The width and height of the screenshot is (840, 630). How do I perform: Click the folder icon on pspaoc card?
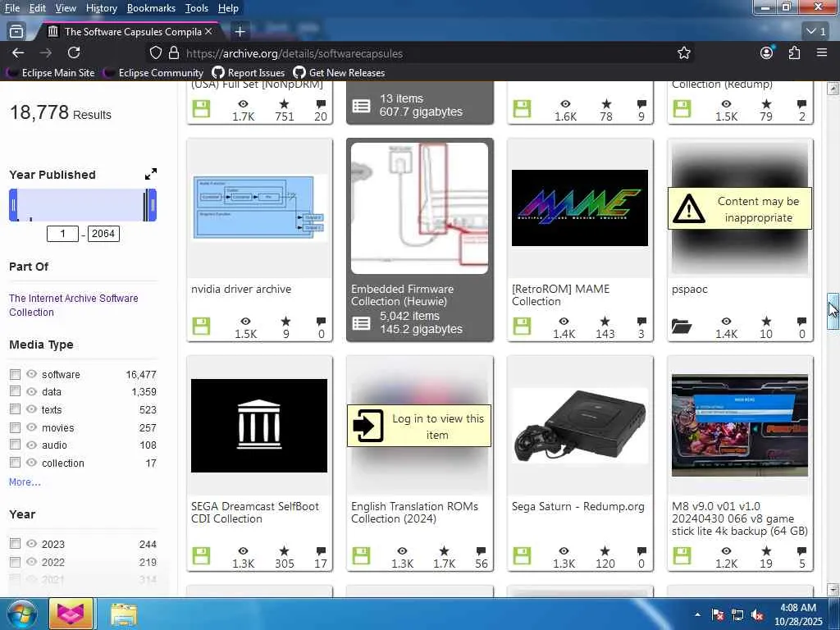(x=682, y=326)
